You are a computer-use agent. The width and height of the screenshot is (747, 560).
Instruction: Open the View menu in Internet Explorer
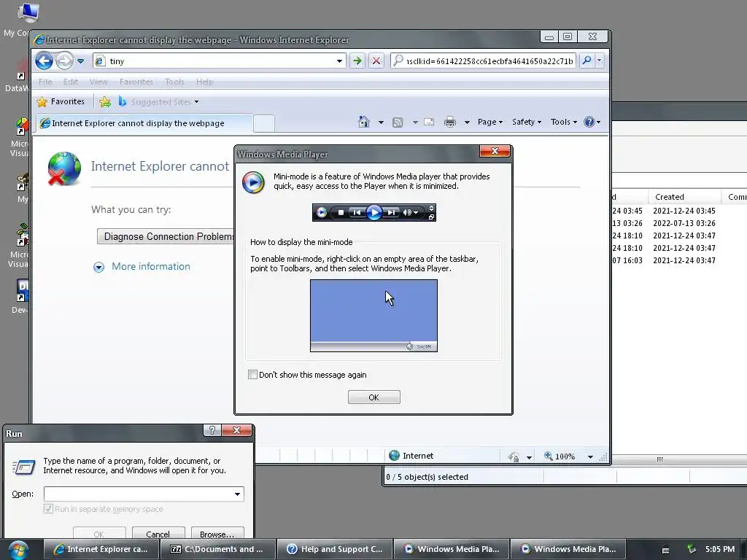click(98, 82)
